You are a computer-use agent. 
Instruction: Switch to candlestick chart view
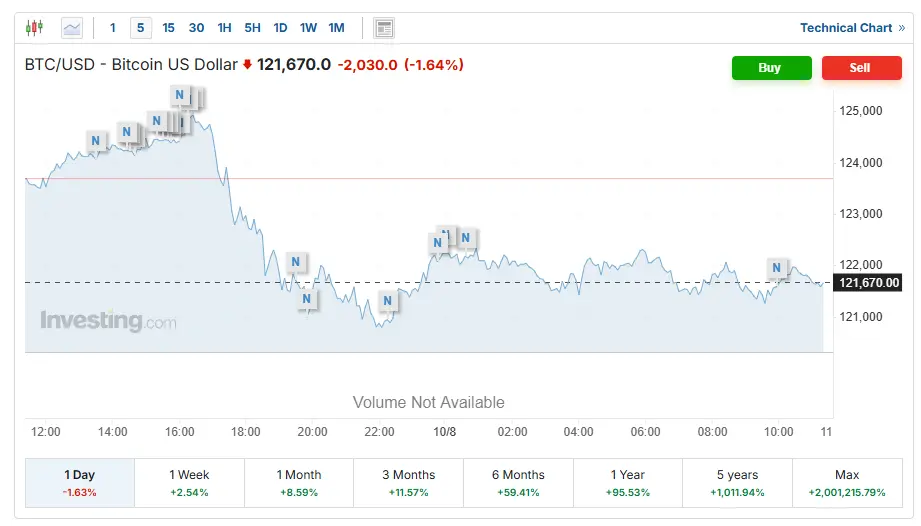pyautogui.click(x=35, y=28)
